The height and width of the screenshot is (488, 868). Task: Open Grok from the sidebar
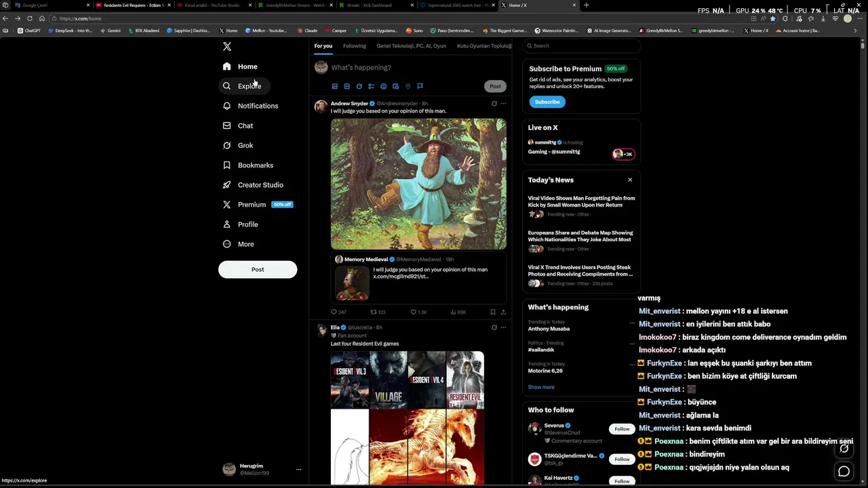(x=238, y=145)
